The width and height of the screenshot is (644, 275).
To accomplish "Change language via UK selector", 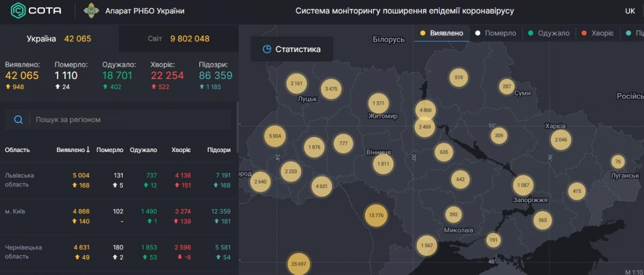I will click(x=630, y=11).
